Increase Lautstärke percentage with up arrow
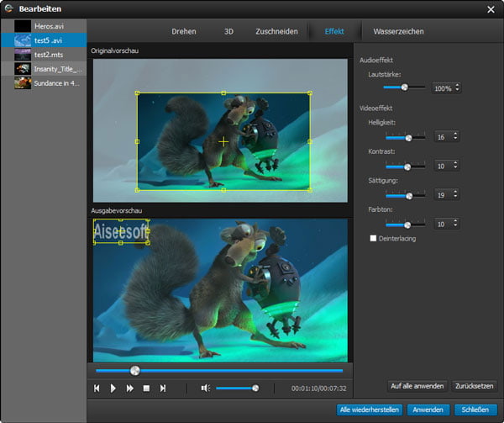 455,85
